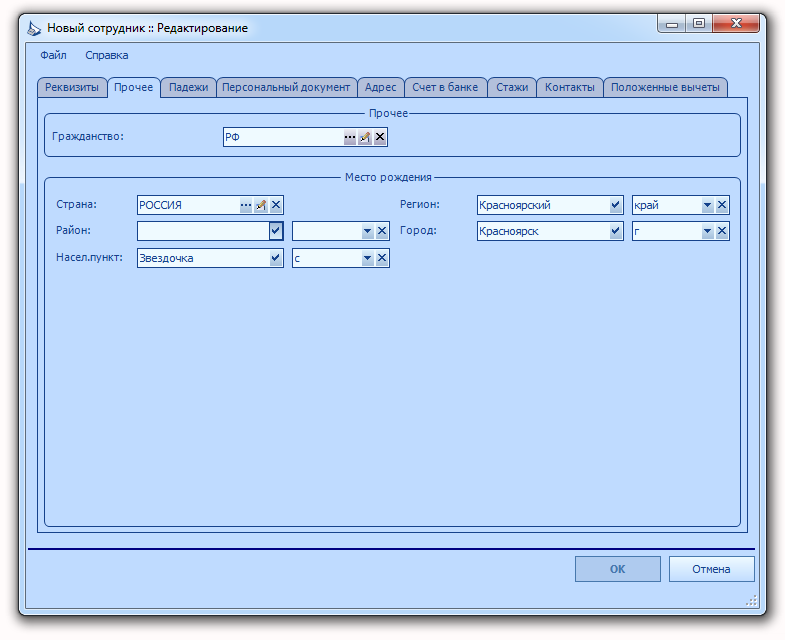Switch to the Реквизиты tab
The width and height of the screenshot is (785, 640).
pos(72,87)
